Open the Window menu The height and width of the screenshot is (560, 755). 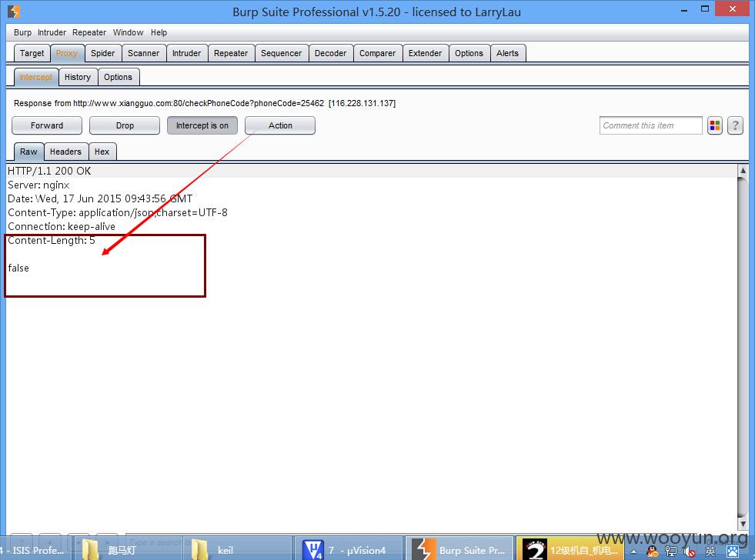[128, 32]
